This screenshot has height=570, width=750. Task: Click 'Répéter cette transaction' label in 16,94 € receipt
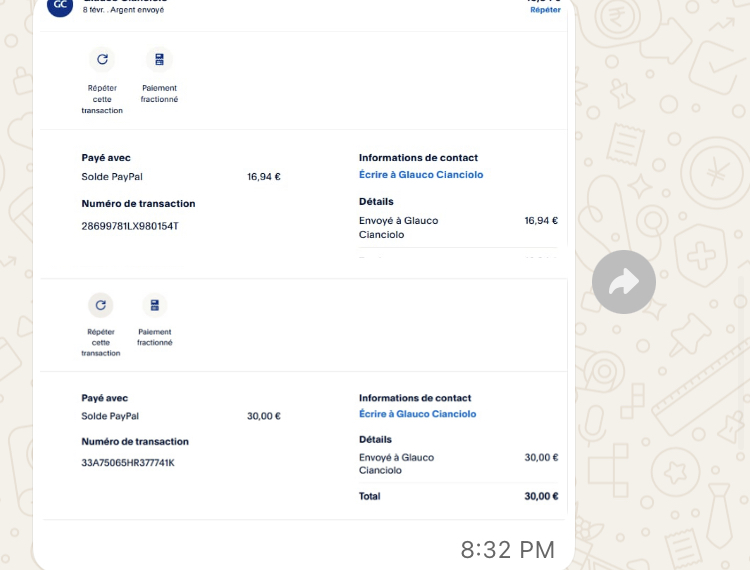pyautogui.click(x=102, y=99)
